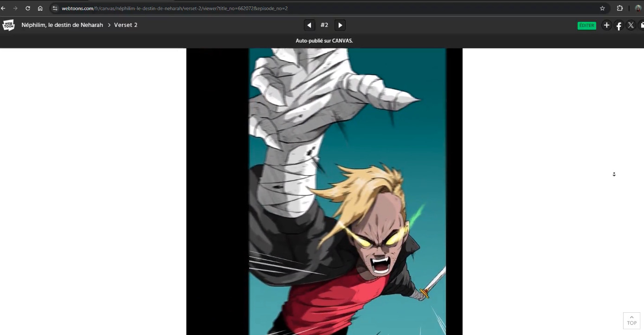Click the TOP back-to-top button
The image size is (644, 335).
[631, 321]
